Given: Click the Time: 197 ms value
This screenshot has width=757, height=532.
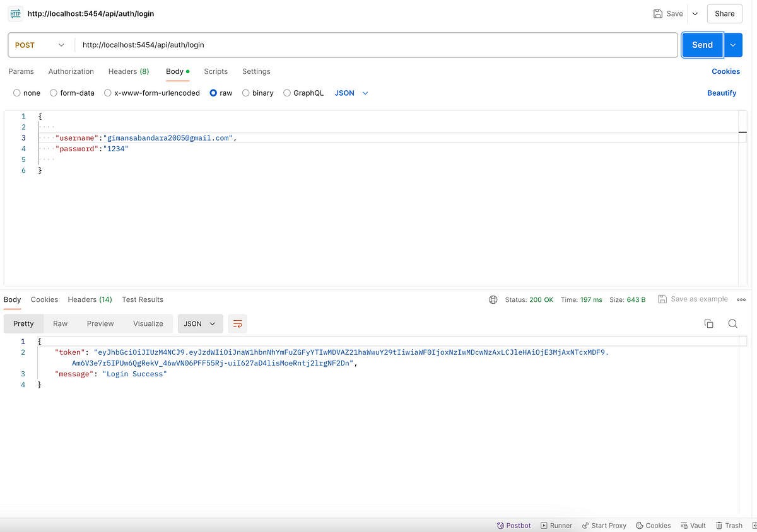Looking at the screenshot, I should [581, 299].
